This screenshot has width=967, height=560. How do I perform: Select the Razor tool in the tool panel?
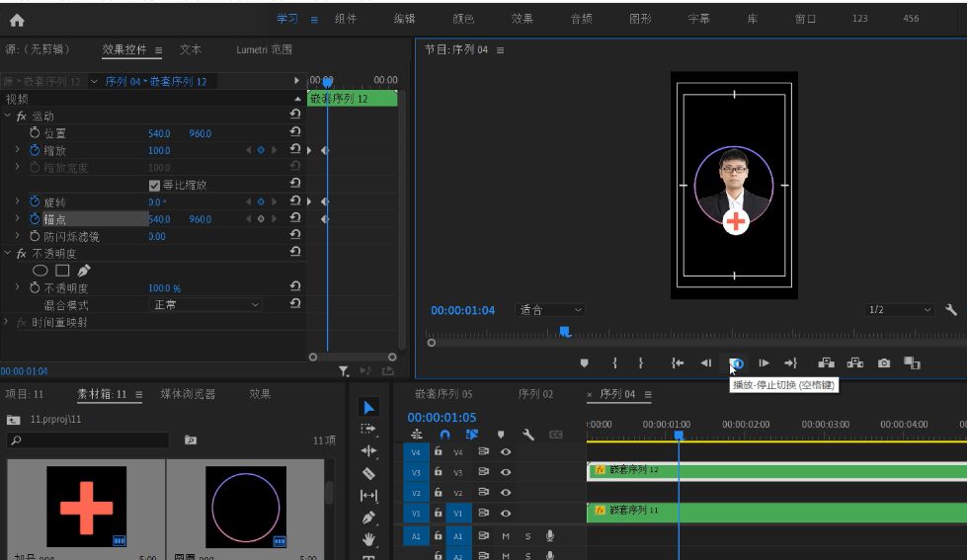coord(368,473)
